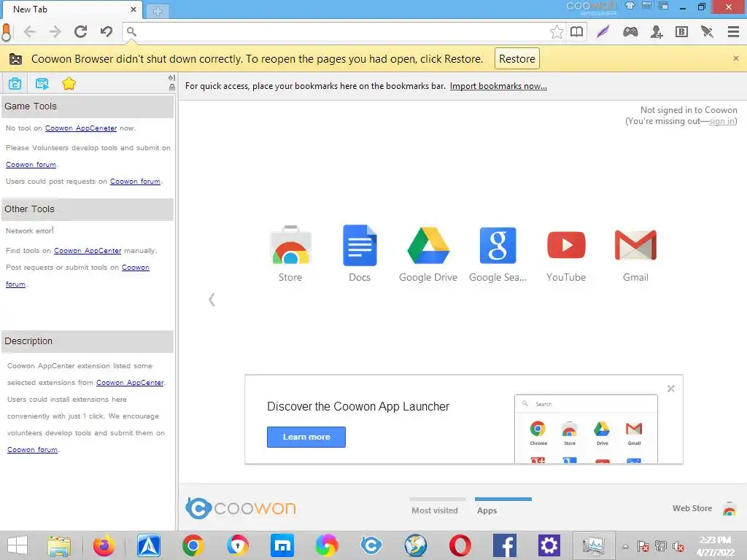Click Coowon AppCeneter link under Game Tools
The width and height of the screenshot is (747, 560).
click(x=81, y=128)
